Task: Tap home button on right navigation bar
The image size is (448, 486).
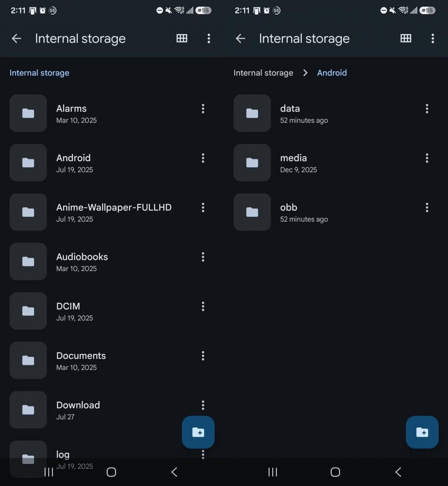Action: [x=335, y=472]
